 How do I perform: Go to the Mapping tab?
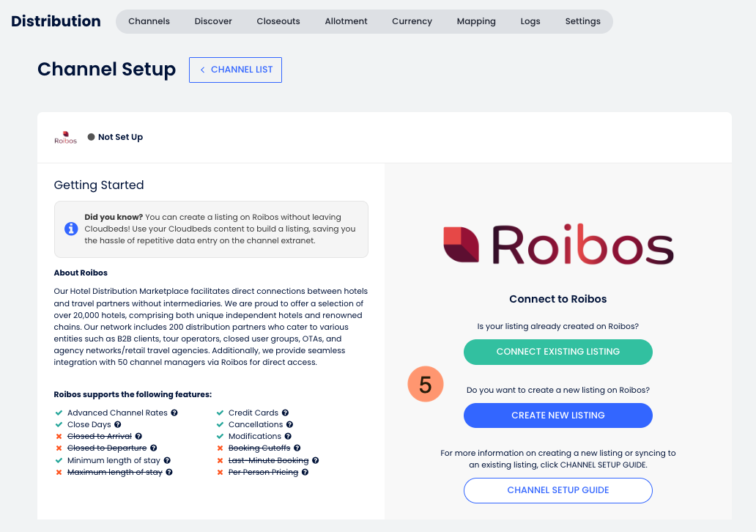click(476, 21)
